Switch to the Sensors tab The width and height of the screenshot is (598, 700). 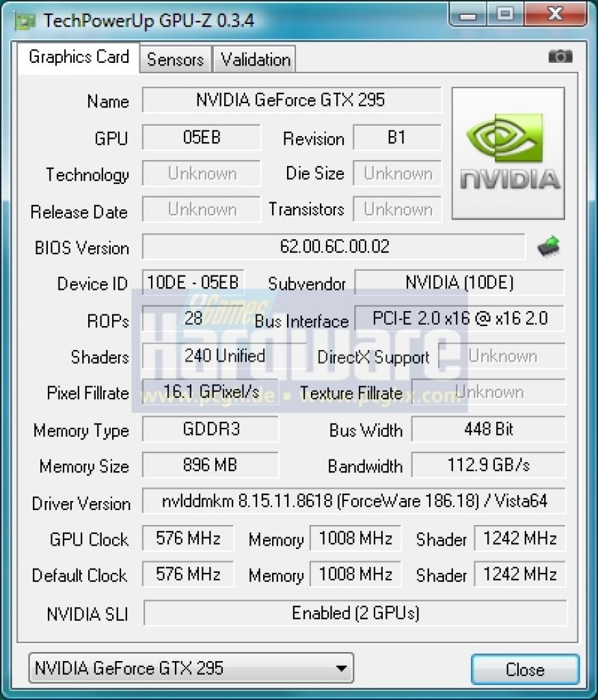click(176, 59)
